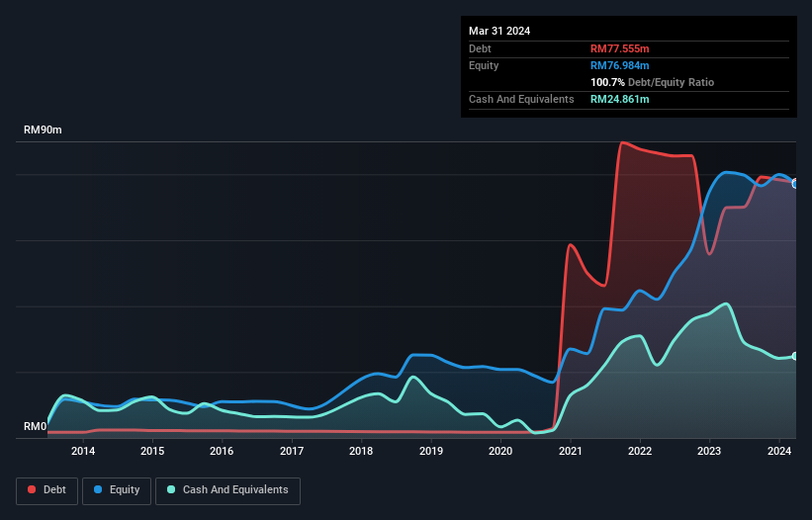Click the 2020 x-axis label
Screen dimensions: 812x520
click(500, 451)
